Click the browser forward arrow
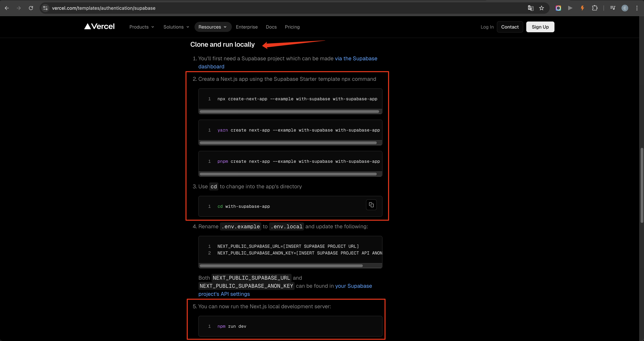Screen dimensions: 644x341 click(x=19, y=8)
